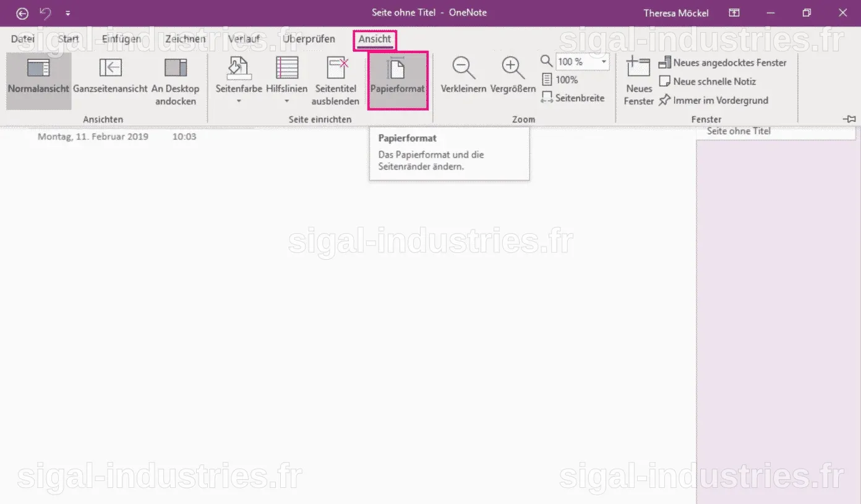Select the Normalansicht view
The width and height of the screenshot is (861, 504).
click(x=38, y=80)
